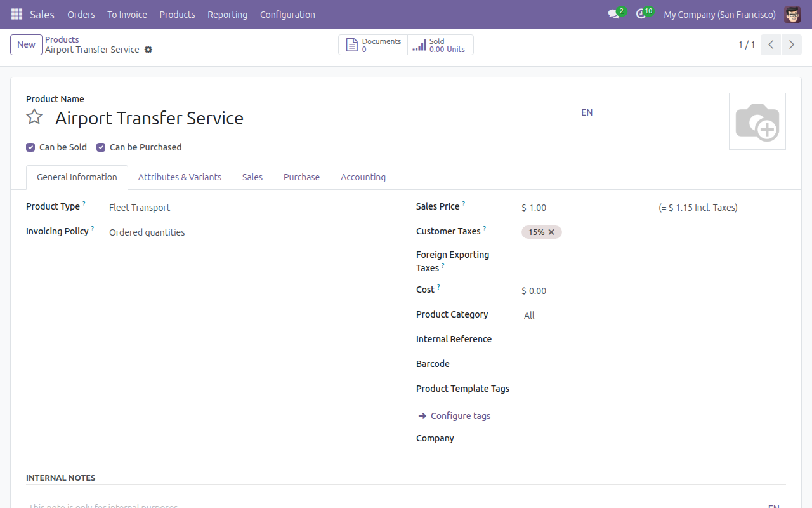Show help tooltip for Foreign Exporting Taxes

pyautogui.click(x=443, y=265)
